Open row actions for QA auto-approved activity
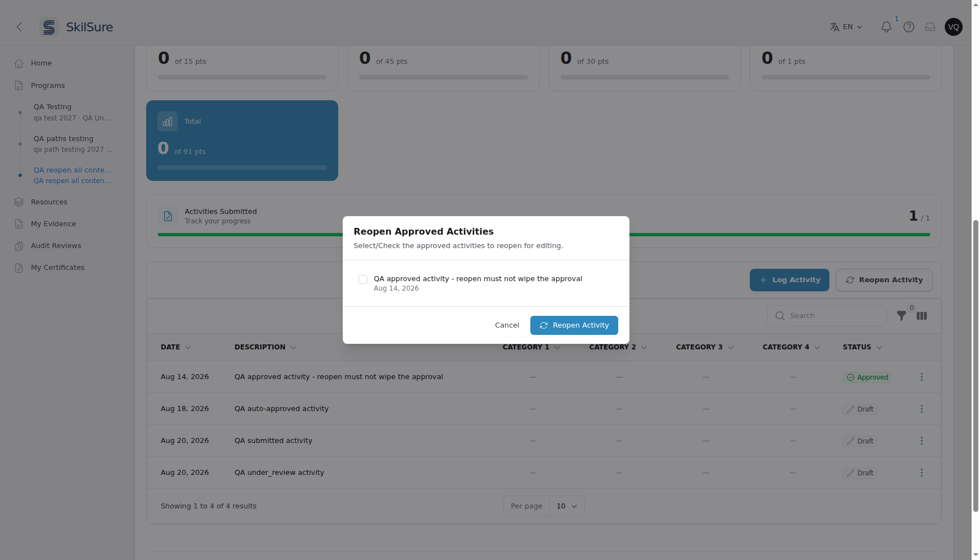This screenshot has width=980, height=560. pos(922,409)
